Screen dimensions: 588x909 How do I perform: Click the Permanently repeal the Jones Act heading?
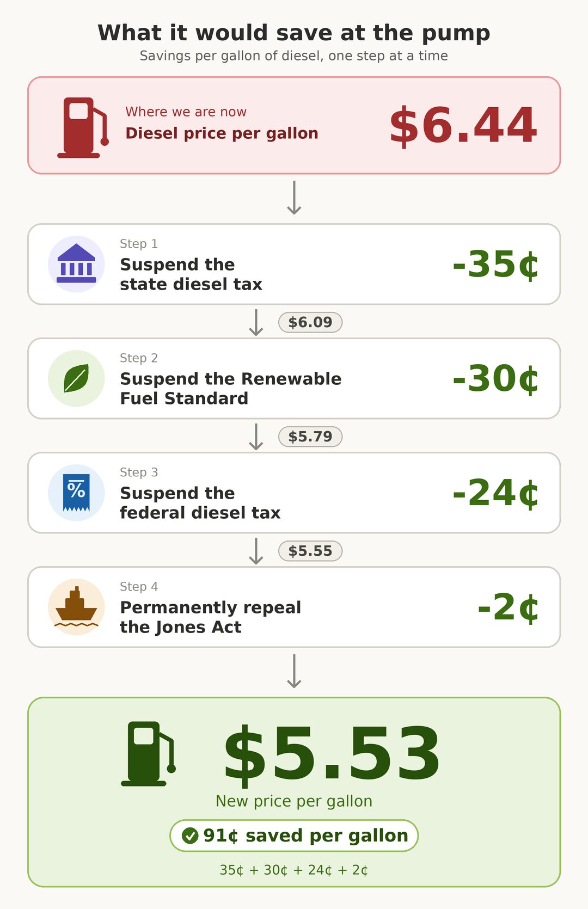click(x=210, y=617)
